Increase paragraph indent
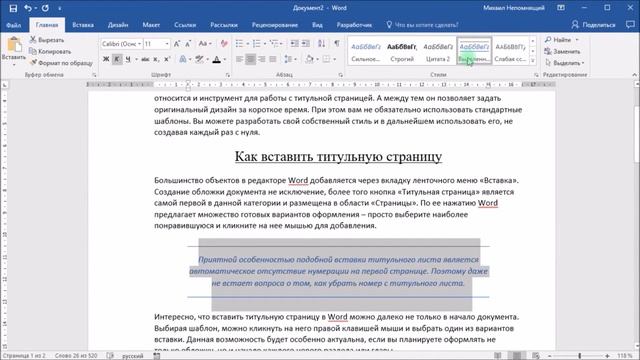The width and height of the screenshot is (640, 360). (x=305, y=44)
